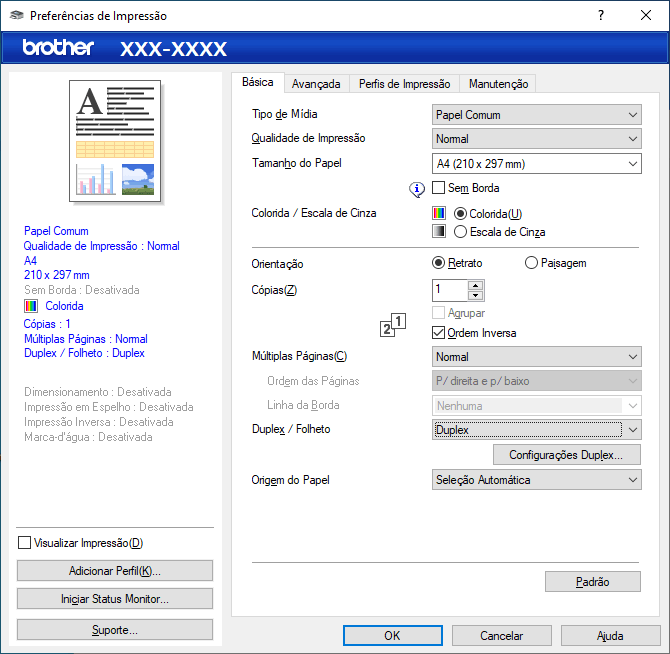This screenshot has height=654, width=670.
Task: Select the Paisagem orientation radio button
Action: tap(531, 263)
